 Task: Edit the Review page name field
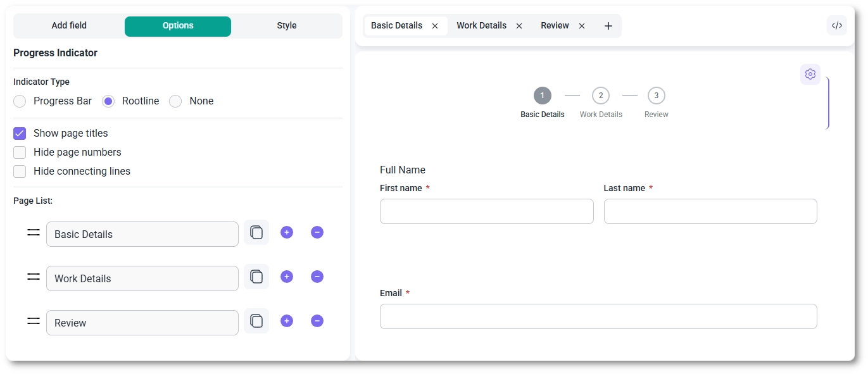pyautogui.click(x=142, y=323)
